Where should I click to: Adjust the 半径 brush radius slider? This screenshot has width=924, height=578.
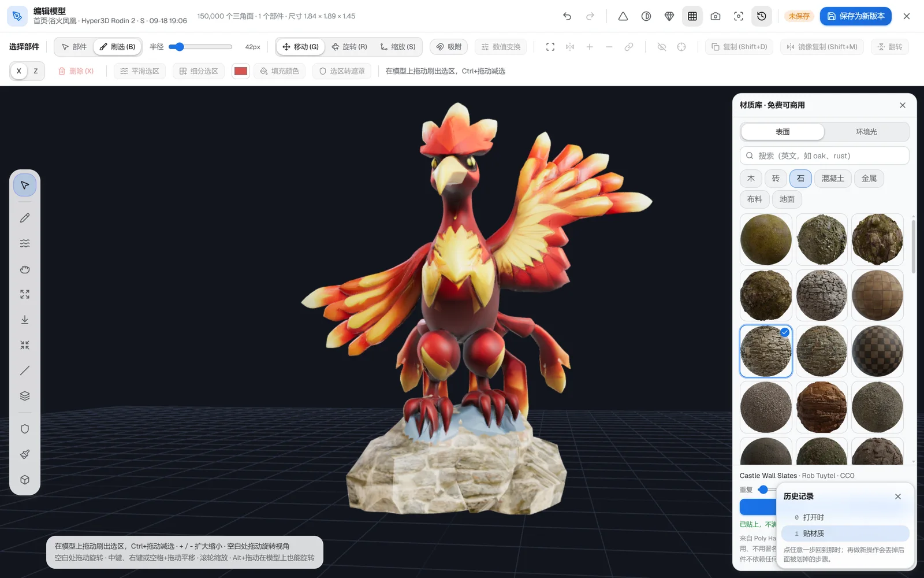tap(200, 47)
